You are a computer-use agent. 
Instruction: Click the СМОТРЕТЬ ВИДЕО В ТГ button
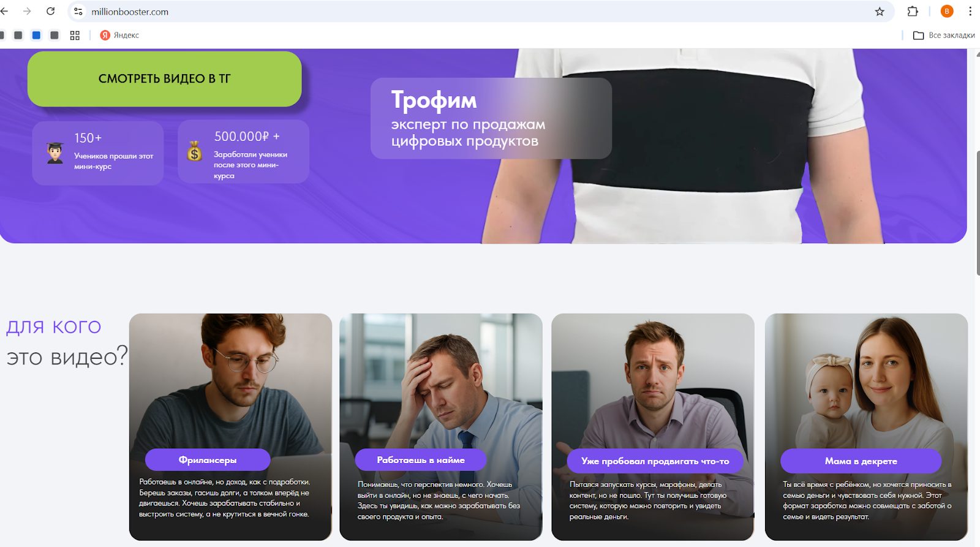coord(165,79)
